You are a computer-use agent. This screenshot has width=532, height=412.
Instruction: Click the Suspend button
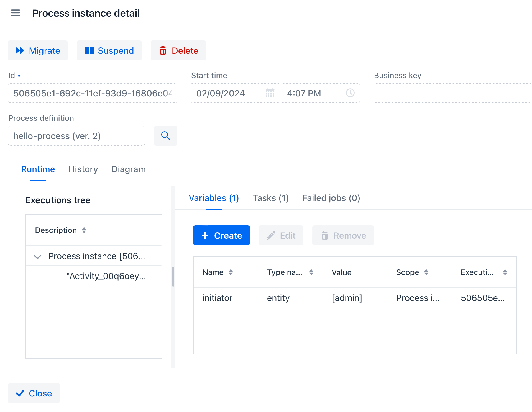109,50
